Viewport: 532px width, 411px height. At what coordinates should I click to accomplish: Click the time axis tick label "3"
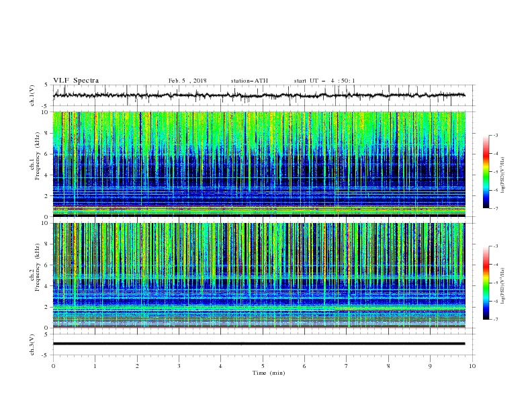(x=179, y=366)
